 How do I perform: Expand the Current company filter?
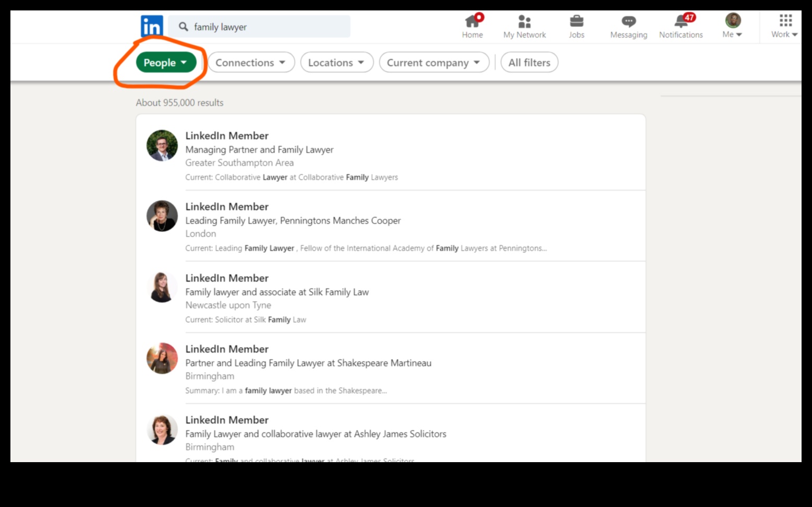click(433, 62)
